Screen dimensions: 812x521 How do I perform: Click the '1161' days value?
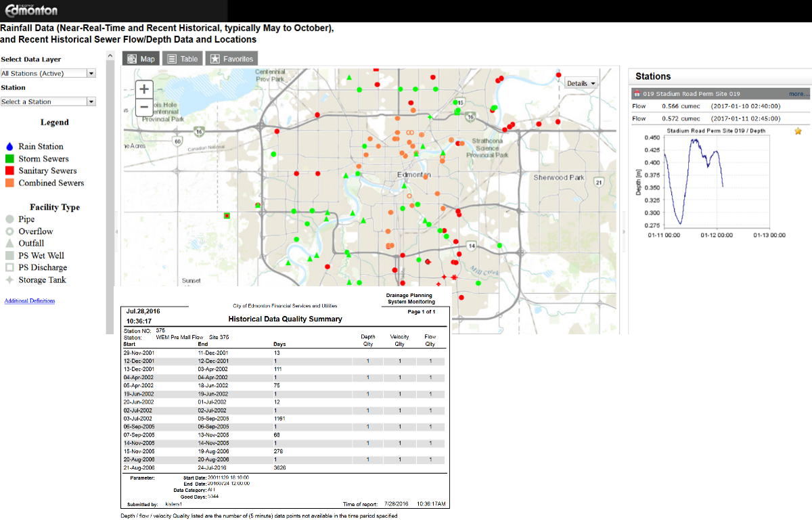coord(279,419)
